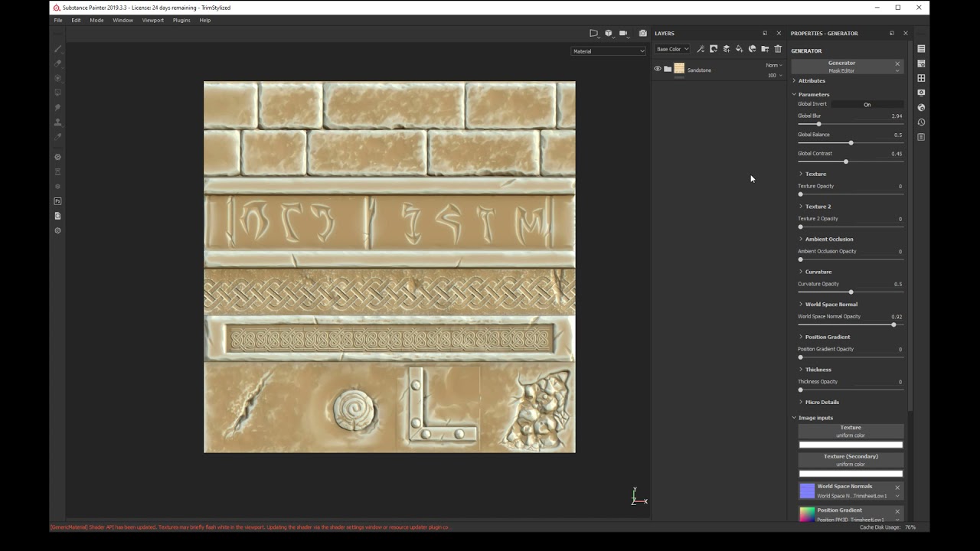Click the screenshot camera icon
980x551 pixels.
click(643, 33)
